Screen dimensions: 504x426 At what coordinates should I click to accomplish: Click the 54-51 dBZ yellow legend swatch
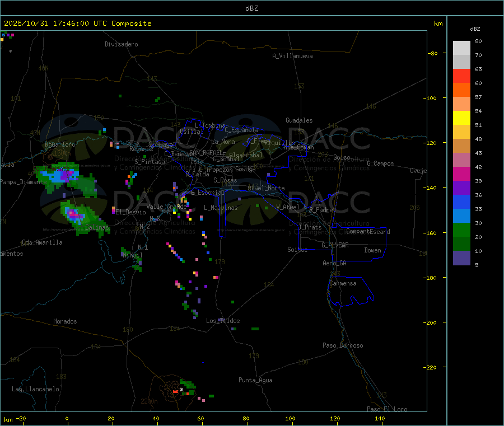point(461,118)
